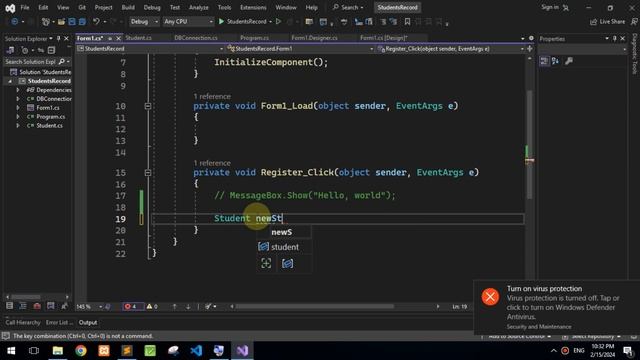
Task: Switch to the Output tab
Action: [x=88, y=322]
